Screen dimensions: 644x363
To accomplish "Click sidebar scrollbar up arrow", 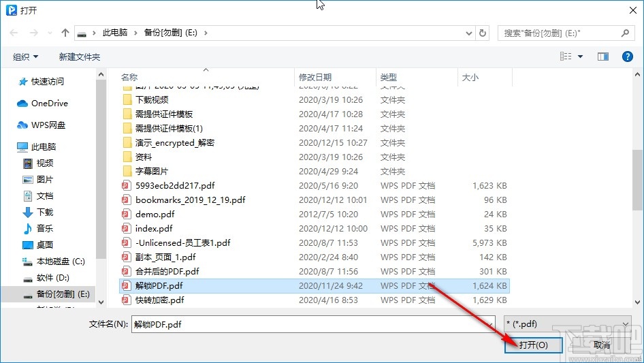I will click(x=101, y=74).
